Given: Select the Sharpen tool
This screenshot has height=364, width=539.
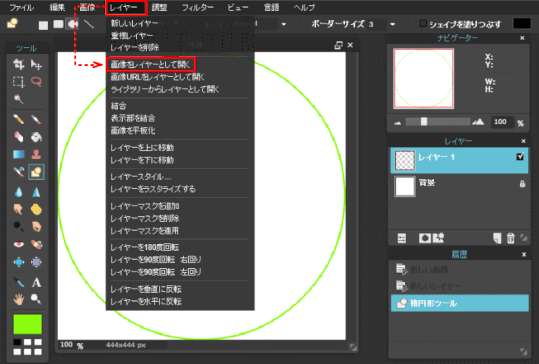Looking at the screenshot, I should coord(36,192).
